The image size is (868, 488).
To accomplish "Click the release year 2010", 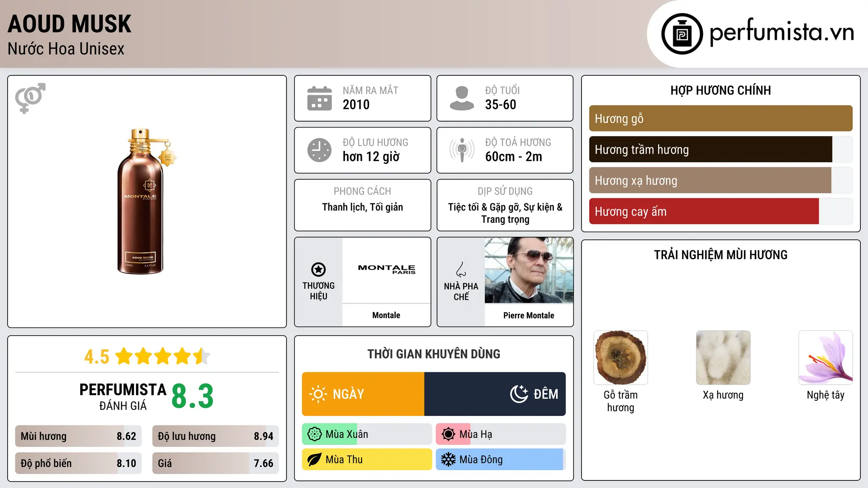I will point(356,105).
